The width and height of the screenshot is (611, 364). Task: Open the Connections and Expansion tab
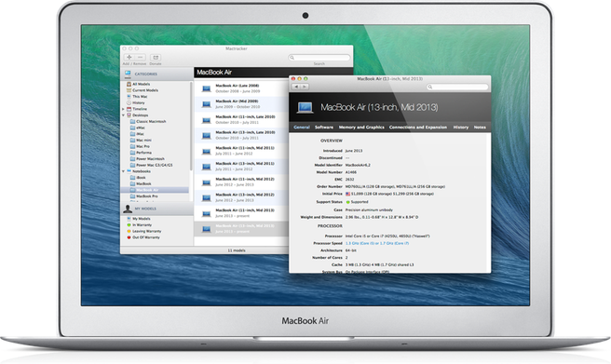pyautogui.click(x=417, y=128)
